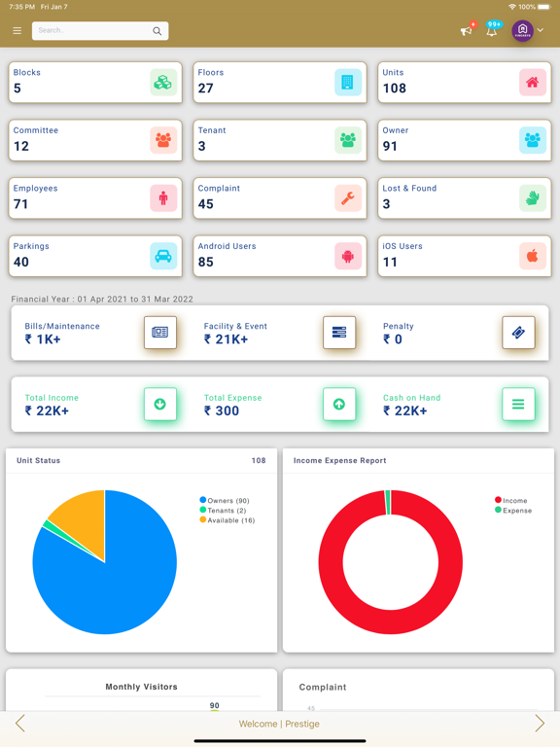Click the iOS Users apple icon
560x747 pixels.
point(533,256)
